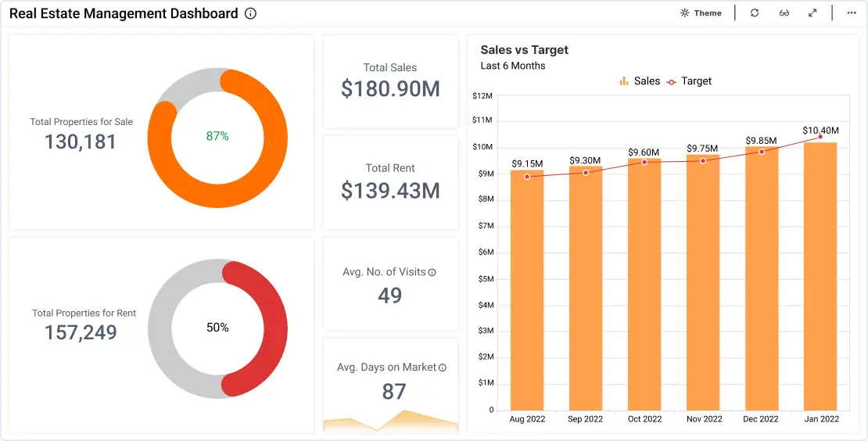Select the Total Rent $139.43M card
Viewport: 868px width, 441px height.
pyautogui.click(x=390, y=183)
